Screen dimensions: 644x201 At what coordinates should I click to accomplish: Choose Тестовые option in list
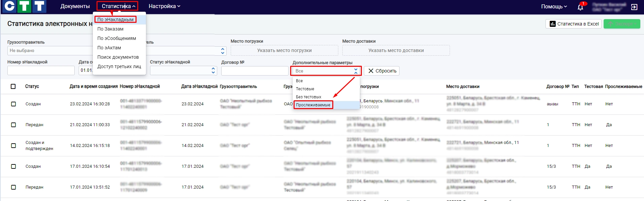click(x=326, y=89)
